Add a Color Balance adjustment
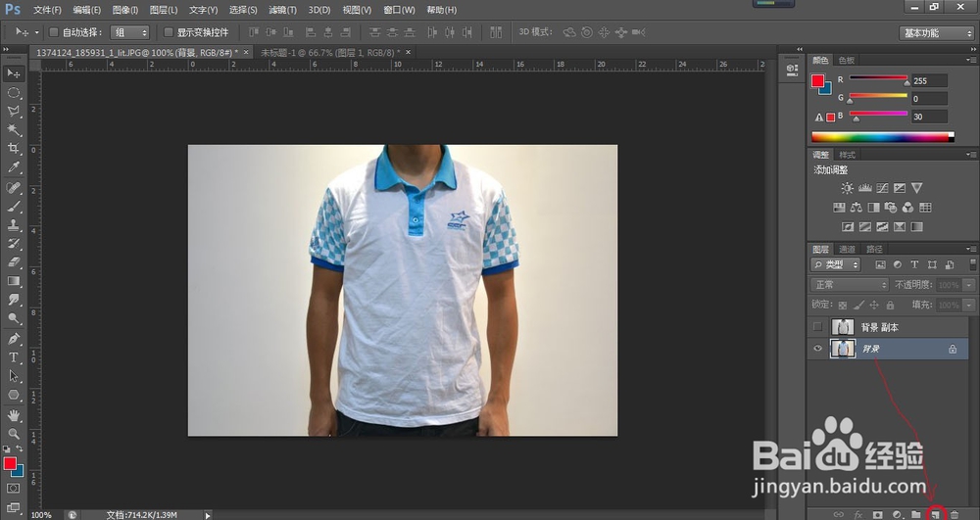This screenshot has width=980, height=520. click(857, 208)
